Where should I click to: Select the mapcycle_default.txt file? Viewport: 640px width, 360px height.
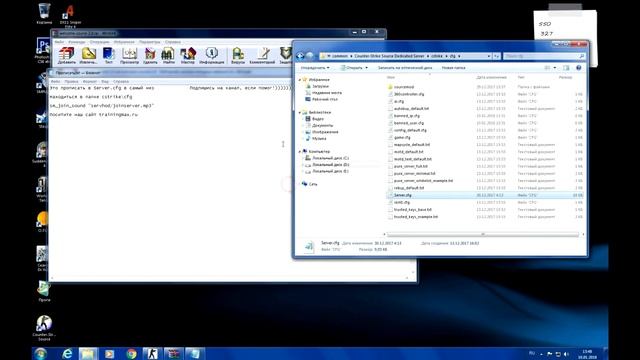pyautogui.click(x=412, y=144)
